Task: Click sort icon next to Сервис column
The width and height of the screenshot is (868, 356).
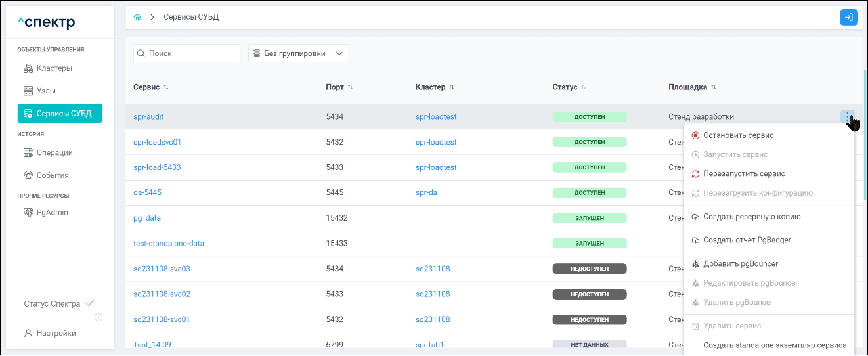Action: [x=166, y=87]
